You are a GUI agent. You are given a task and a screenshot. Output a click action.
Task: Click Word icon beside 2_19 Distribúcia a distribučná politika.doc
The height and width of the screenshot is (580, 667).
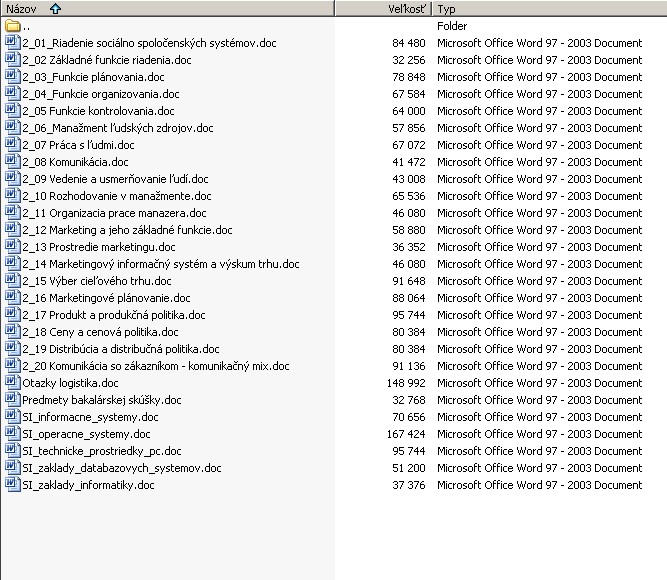point(13,349)
